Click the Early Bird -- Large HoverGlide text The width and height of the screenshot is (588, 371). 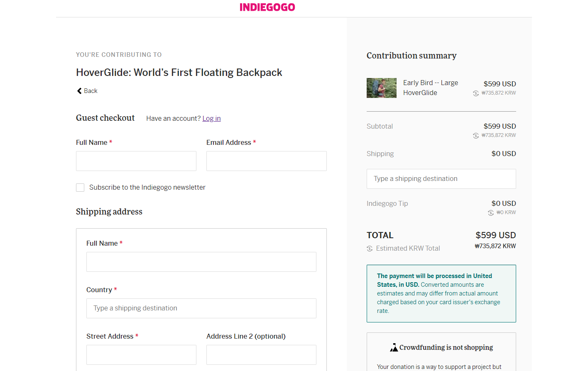(x=431, y=88)
